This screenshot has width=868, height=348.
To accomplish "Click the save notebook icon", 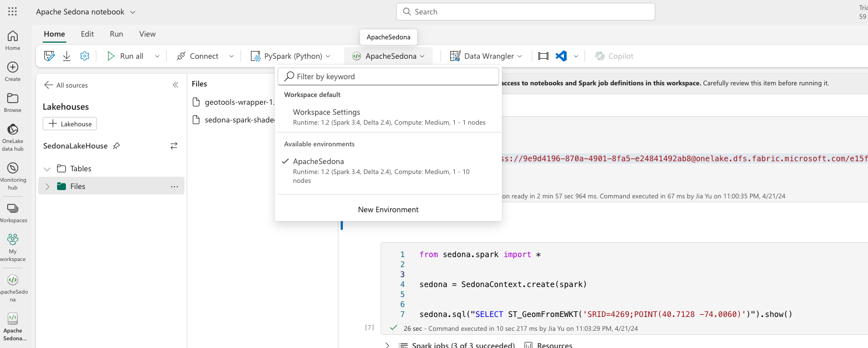I will (49, 55).
